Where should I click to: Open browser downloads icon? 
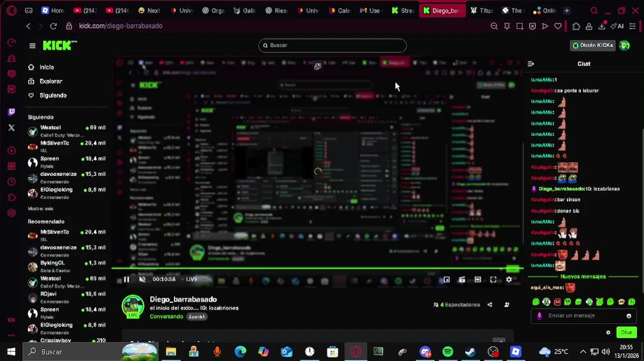coord(602,26)
